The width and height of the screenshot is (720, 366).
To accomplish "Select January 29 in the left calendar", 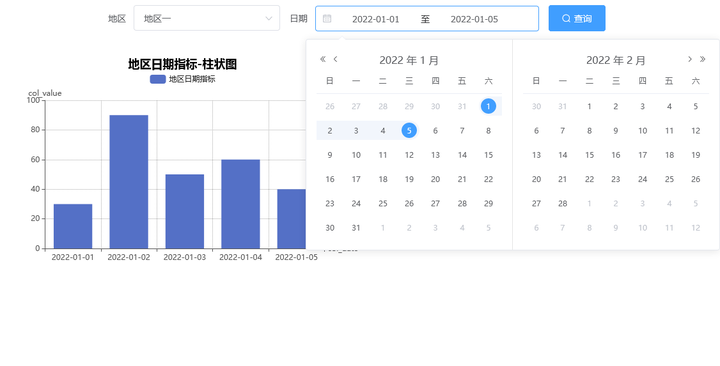I will [488, 203].
